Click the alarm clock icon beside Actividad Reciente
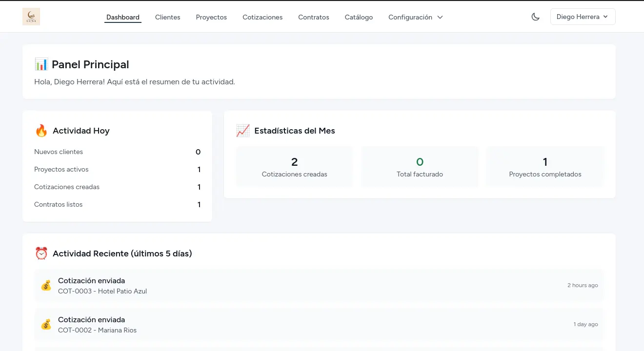 point(41,253)
